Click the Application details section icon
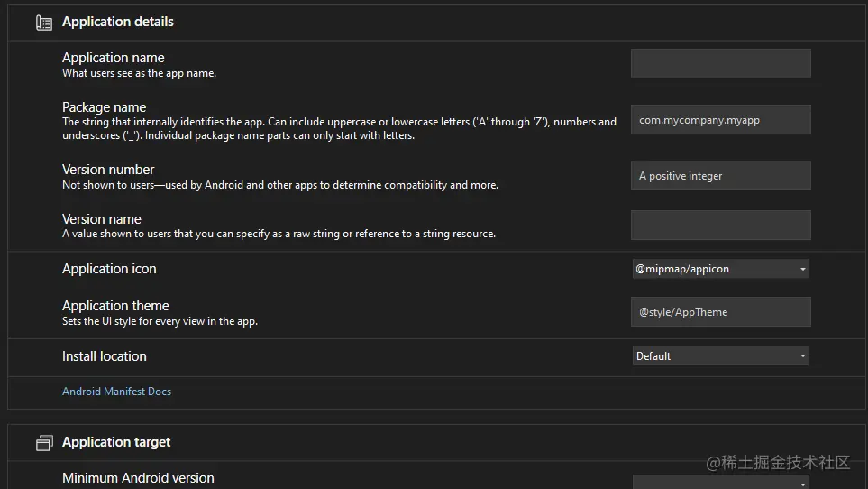This screenshot has width=868, height=489. point(43,23)
